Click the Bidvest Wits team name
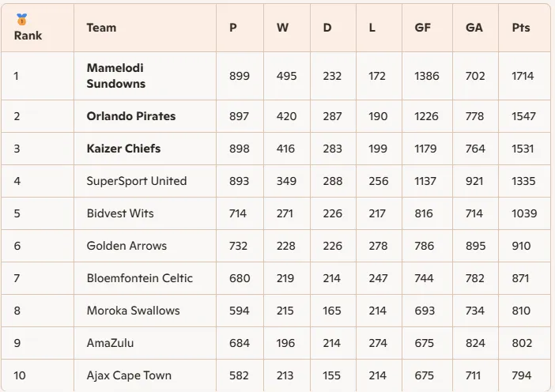The height and width of the screenshot is (392, 555). 120,213
